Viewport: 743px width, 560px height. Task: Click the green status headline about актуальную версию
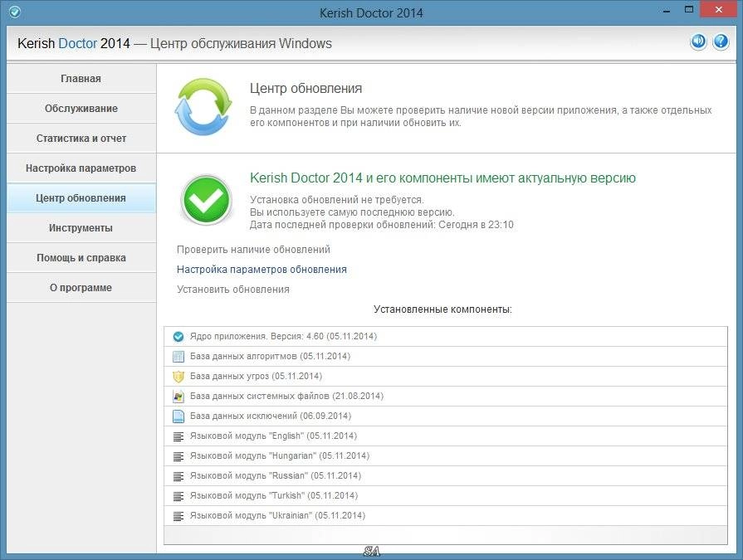coord(442,178)
